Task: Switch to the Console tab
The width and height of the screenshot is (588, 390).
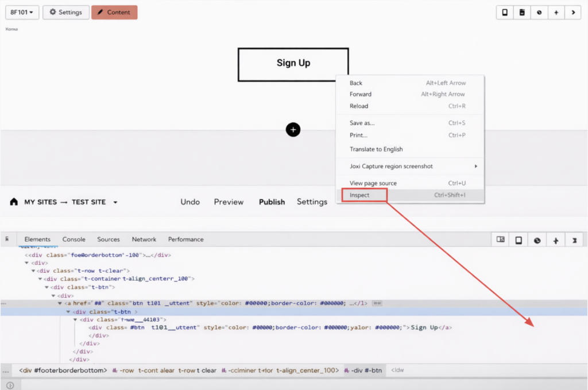Action: tap(74, 240)
